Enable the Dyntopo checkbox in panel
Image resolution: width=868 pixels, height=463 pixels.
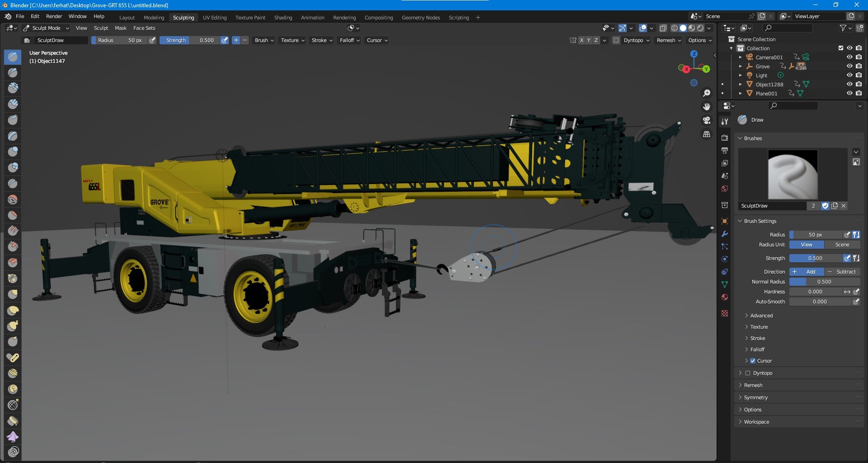[x=748, y=373]
